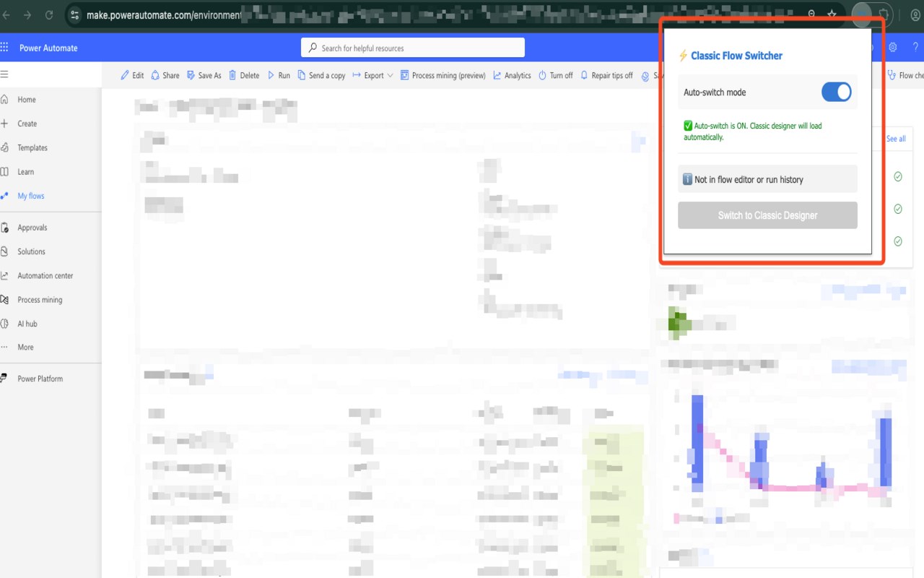Open AI hub in the sidebar
The image size is (924, 578).
tap(27, 324)
